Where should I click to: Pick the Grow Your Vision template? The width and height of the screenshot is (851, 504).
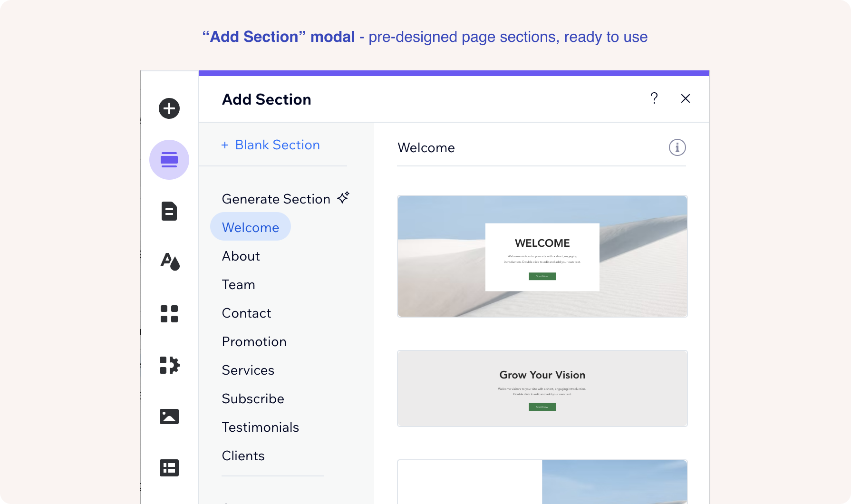542,388
